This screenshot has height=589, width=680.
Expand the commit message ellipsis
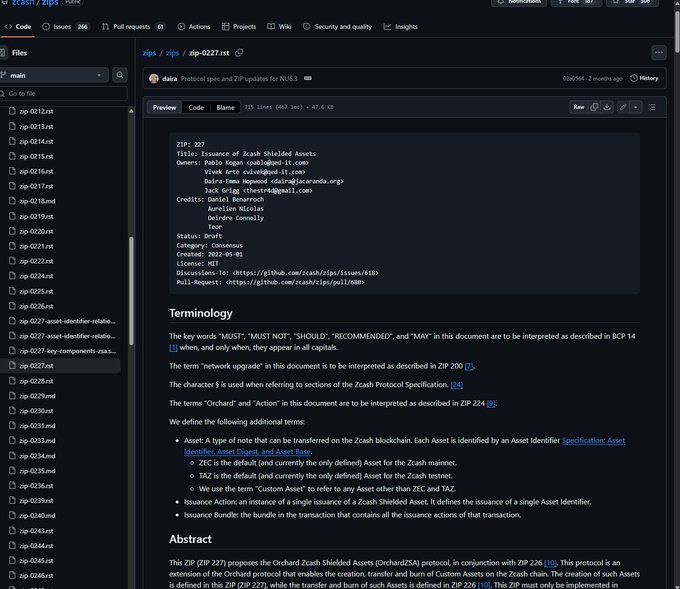tap(307, 78)
